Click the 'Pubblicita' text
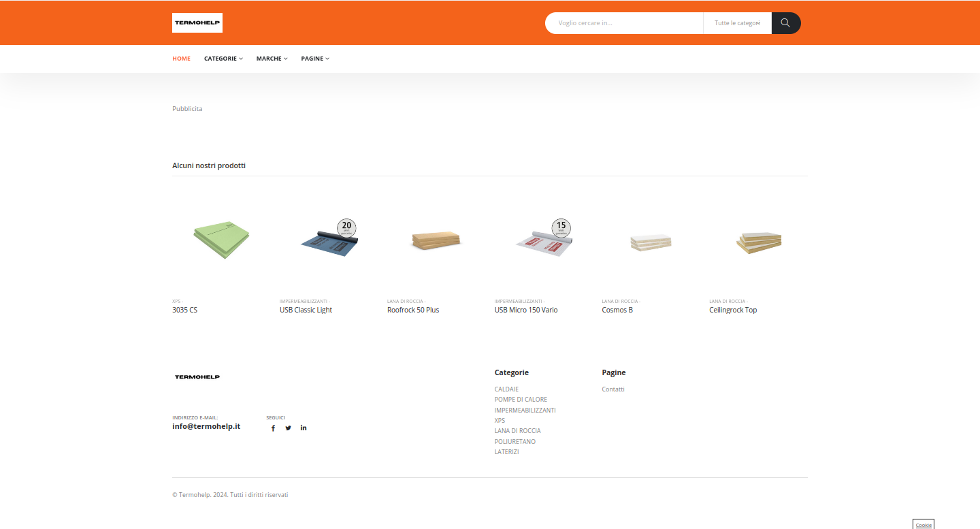The image size is (980, 529). tap(187, 109)
